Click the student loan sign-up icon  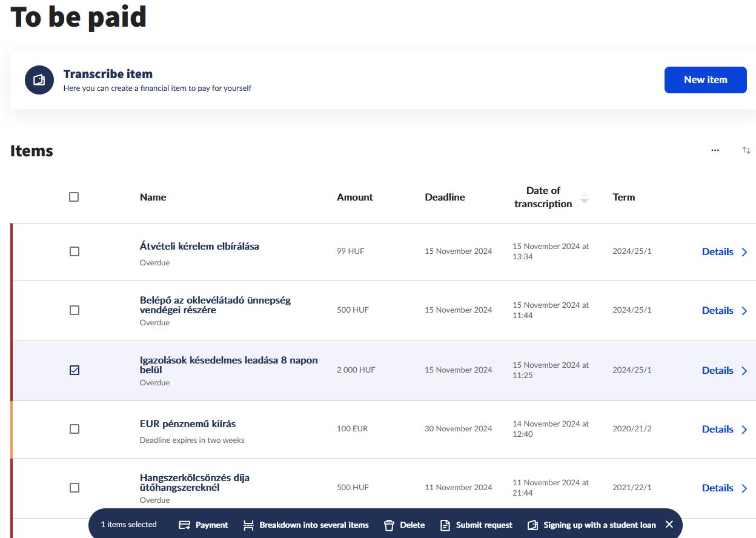(532, 525)
